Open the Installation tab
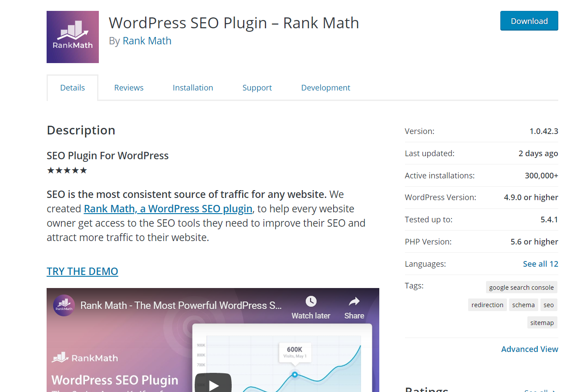Viewport: 577px width, 392px height. (x=193, y=87)
